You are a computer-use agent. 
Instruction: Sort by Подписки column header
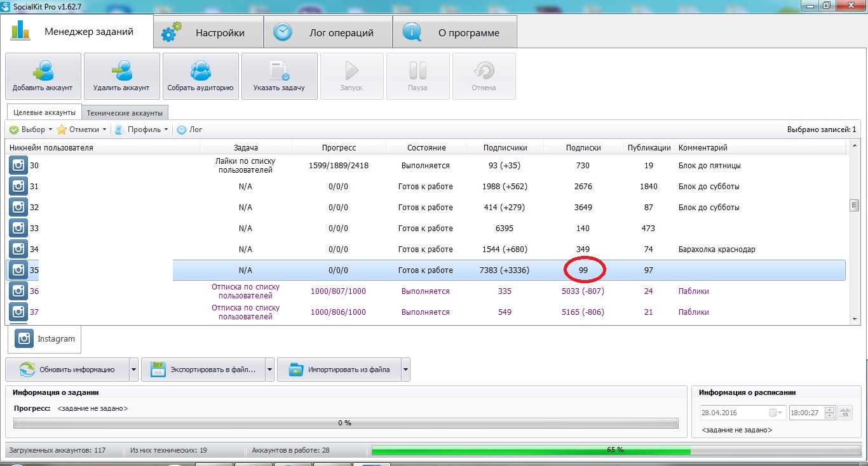pos(583,147)
